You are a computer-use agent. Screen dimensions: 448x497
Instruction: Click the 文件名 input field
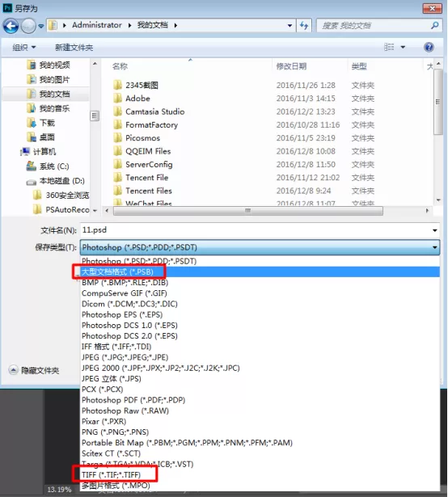pyautogui.click(x=256, y=230)
